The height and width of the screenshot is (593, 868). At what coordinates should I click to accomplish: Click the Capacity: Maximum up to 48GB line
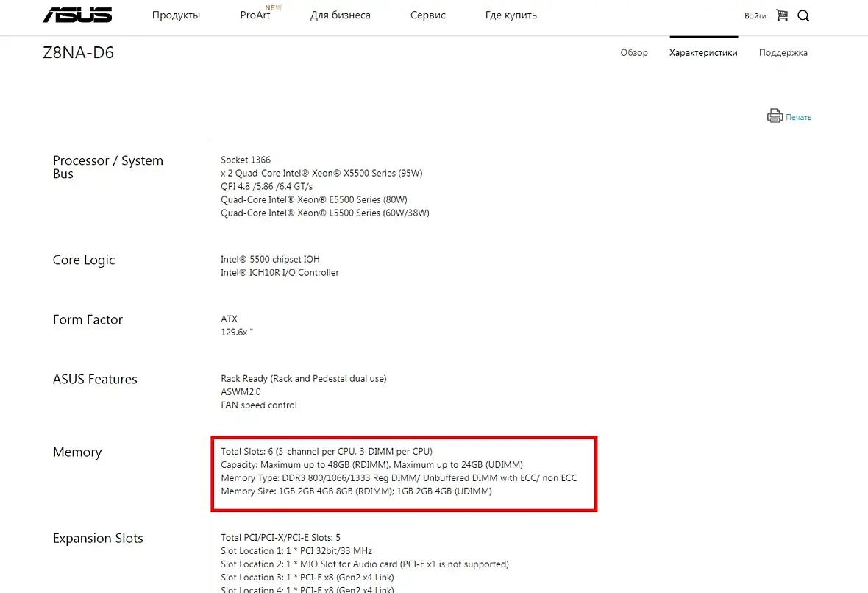[x=371, y=464]
